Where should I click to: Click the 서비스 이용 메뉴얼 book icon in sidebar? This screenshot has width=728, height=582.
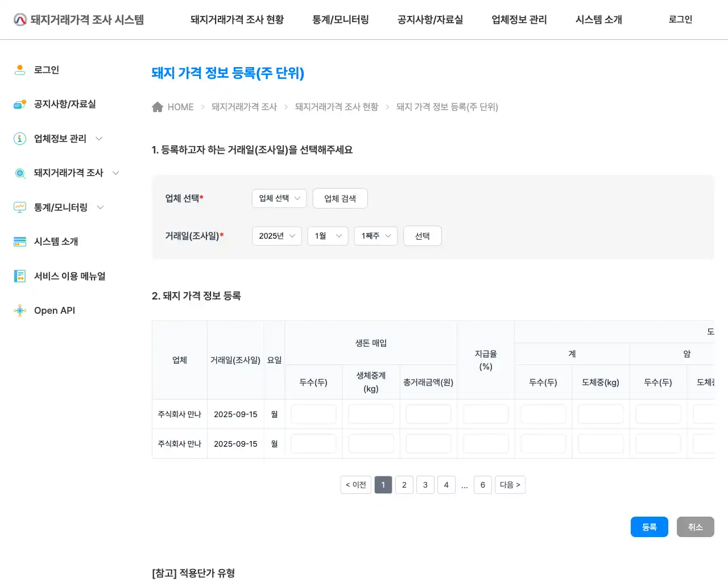click(x=20, y=276)
